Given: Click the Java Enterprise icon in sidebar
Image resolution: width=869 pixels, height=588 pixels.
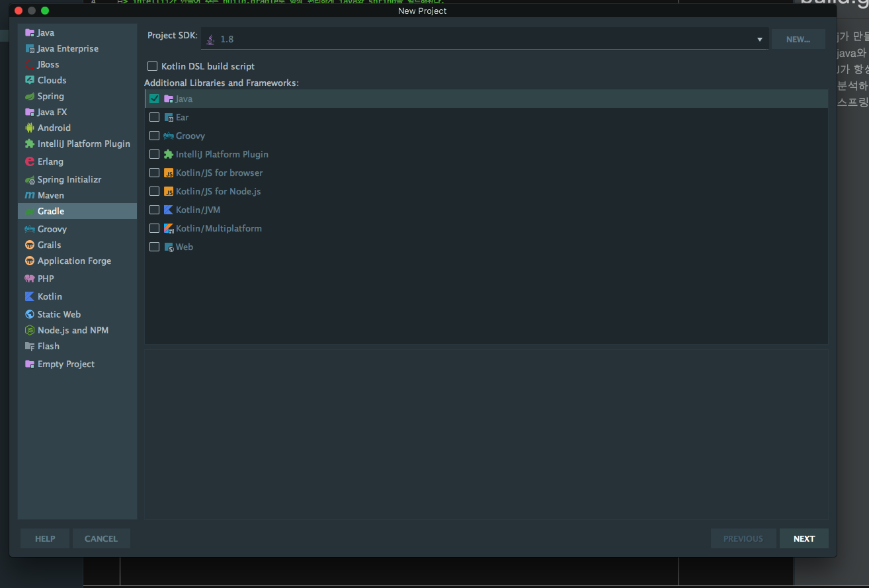Looking at the screenshot, I should pos(29,48).
